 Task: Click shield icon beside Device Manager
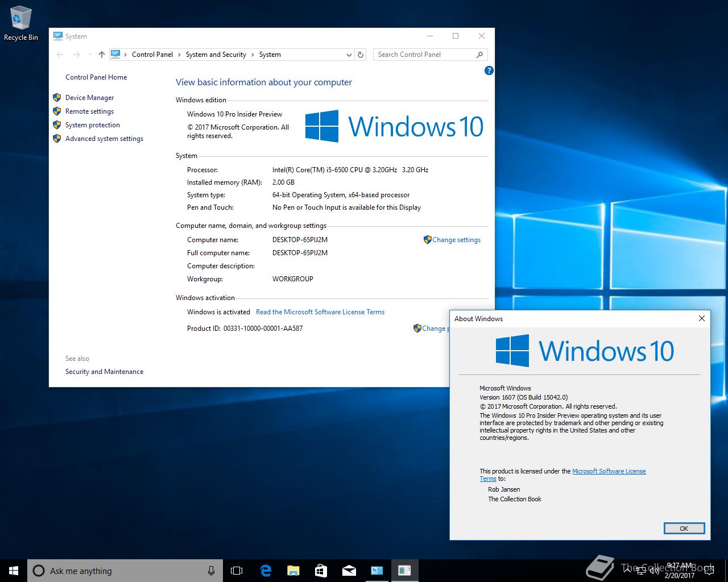57,97
